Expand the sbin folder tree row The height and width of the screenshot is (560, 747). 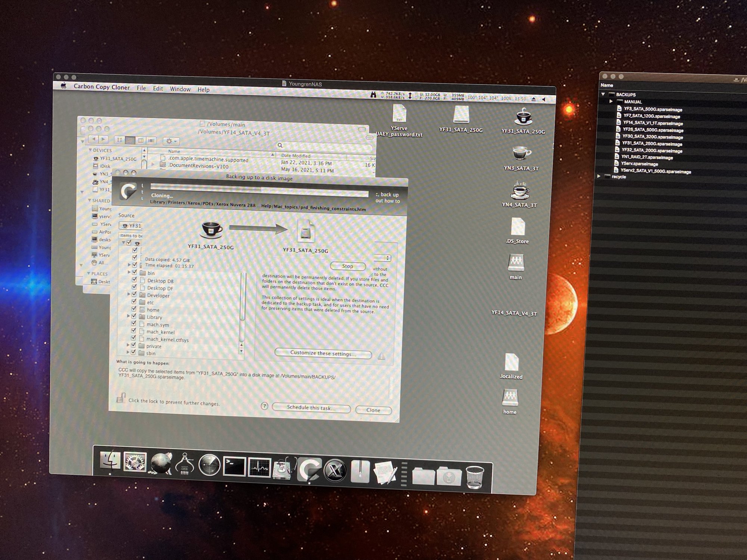click(128, 352)
